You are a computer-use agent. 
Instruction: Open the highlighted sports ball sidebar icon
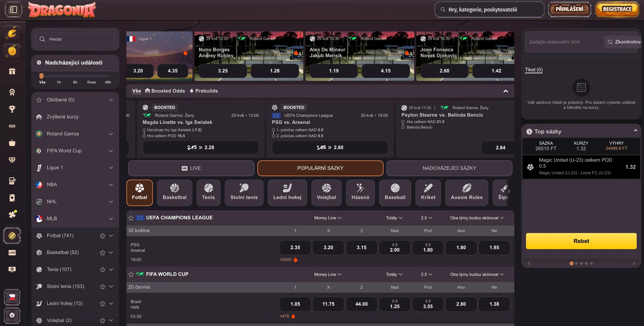coord(12,235)
